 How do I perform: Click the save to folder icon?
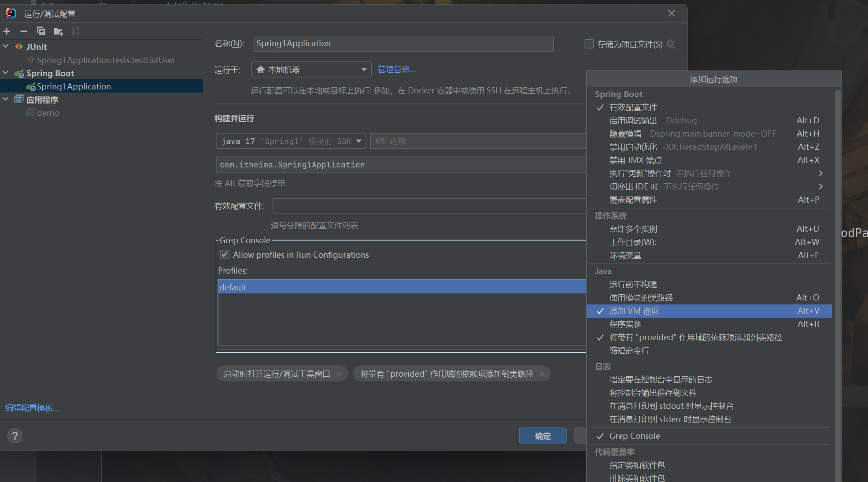tap(58, 31)
